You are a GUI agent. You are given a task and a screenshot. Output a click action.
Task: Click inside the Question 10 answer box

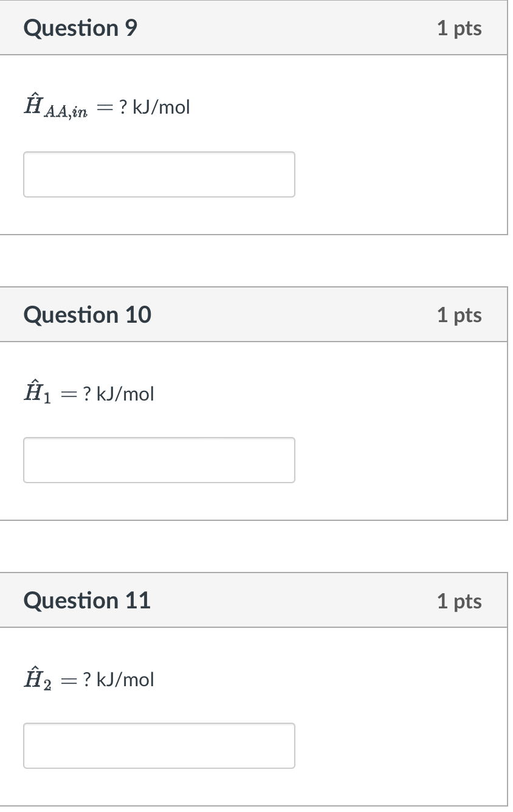[x=159, y=460]
